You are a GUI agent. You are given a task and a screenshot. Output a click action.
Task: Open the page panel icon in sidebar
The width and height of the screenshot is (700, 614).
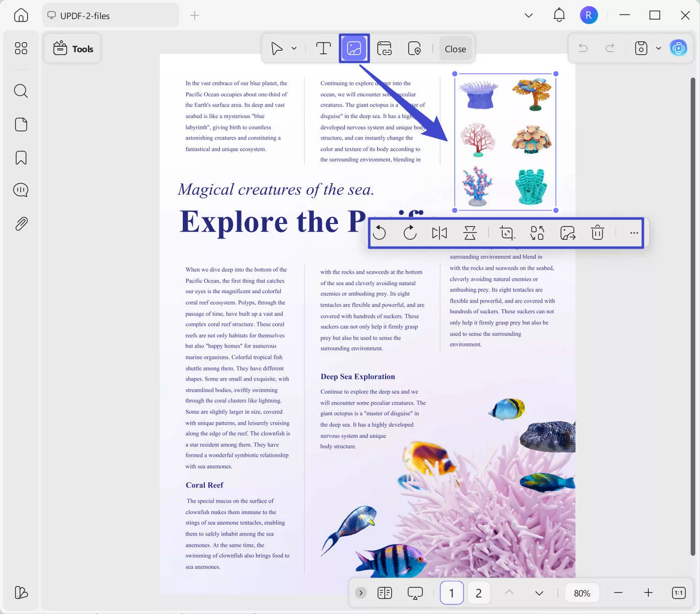[x=21, y=125]
